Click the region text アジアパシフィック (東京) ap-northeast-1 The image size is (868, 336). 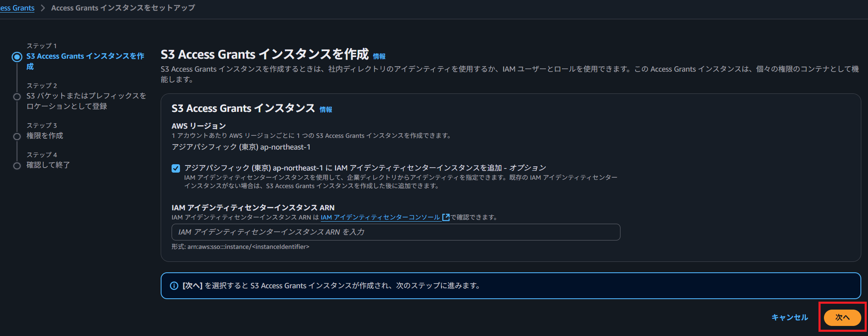[241, 147]
